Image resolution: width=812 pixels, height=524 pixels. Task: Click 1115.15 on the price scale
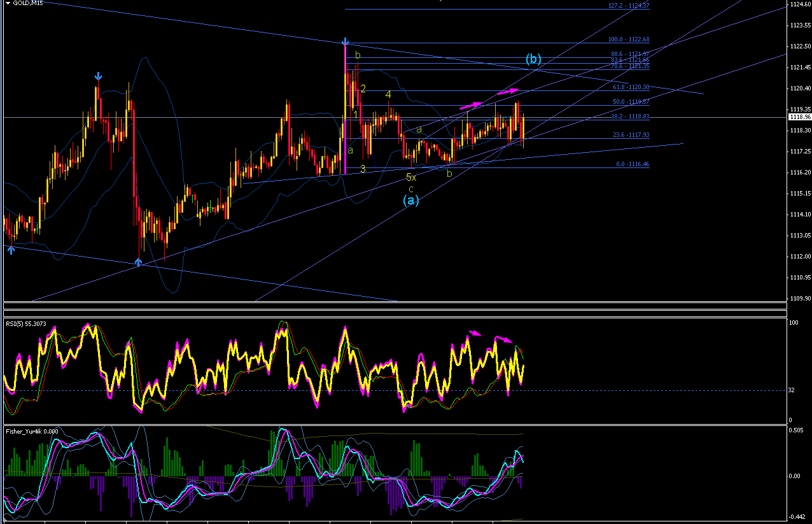(x=799, y=194)
